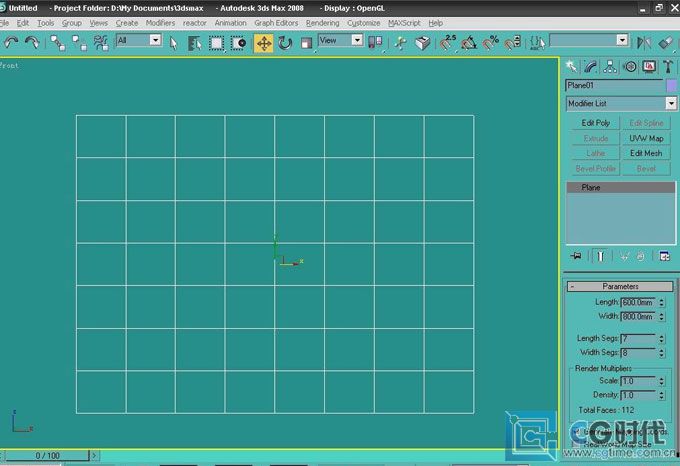Click the Unlink Selection icon

79,43
